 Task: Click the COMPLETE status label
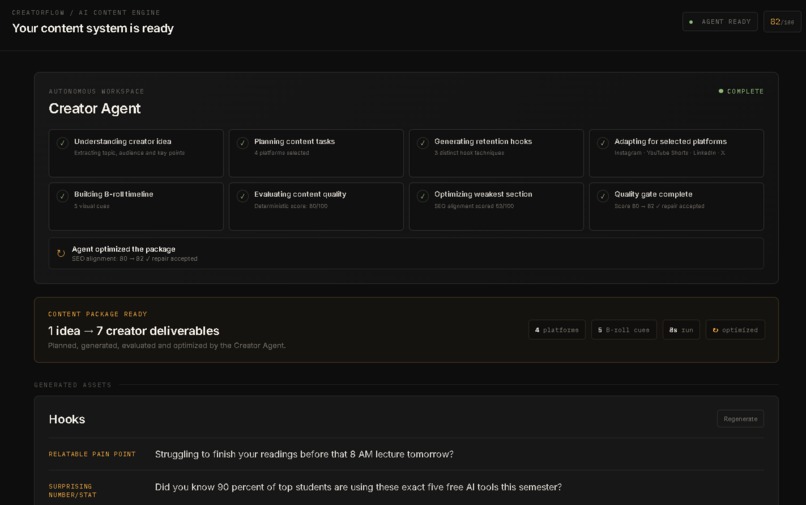point(745,91)
